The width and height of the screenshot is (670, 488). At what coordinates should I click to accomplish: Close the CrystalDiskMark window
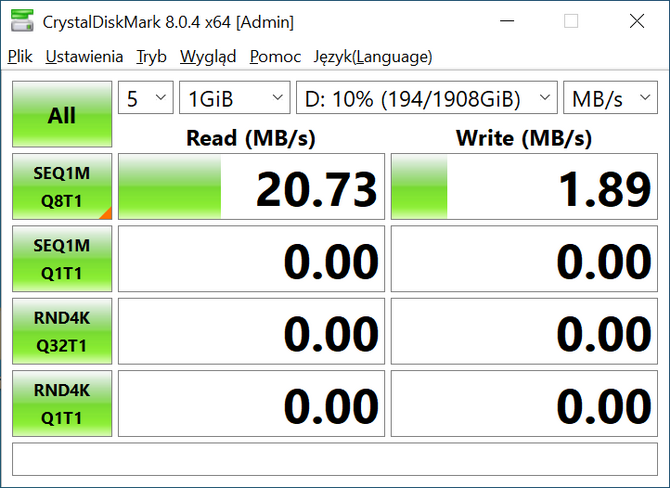tap(637, 21)
